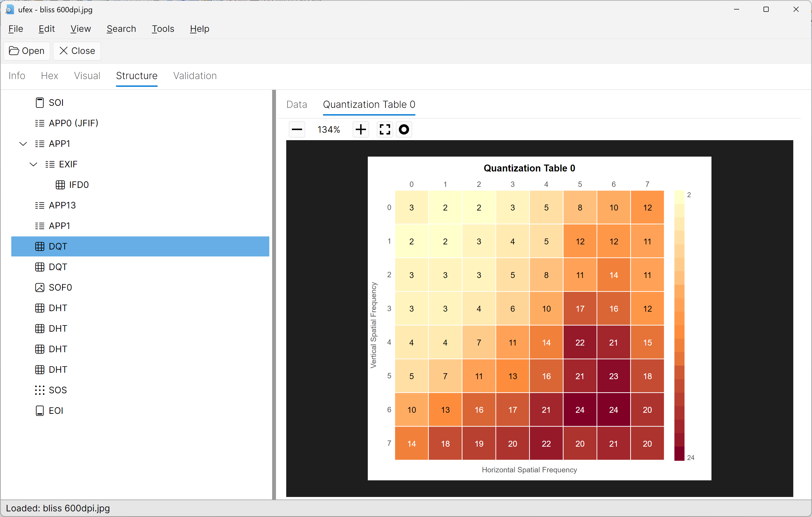Select the IFD0 table icon entry
This screenshot has width=812, height=517.
tap(60, 185)
